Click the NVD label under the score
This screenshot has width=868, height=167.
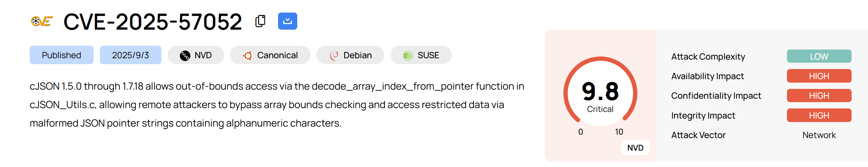coord(635,147)
